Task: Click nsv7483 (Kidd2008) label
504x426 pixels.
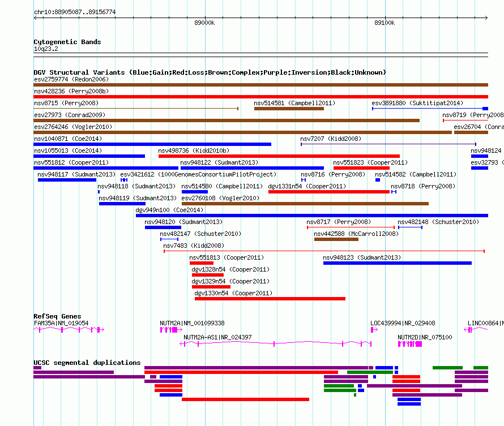Action: point(194,246)
